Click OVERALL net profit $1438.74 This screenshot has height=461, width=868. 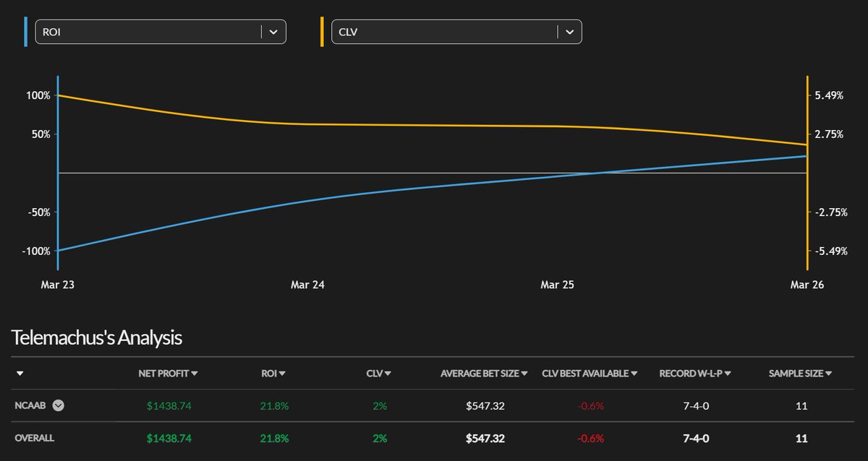169,439
